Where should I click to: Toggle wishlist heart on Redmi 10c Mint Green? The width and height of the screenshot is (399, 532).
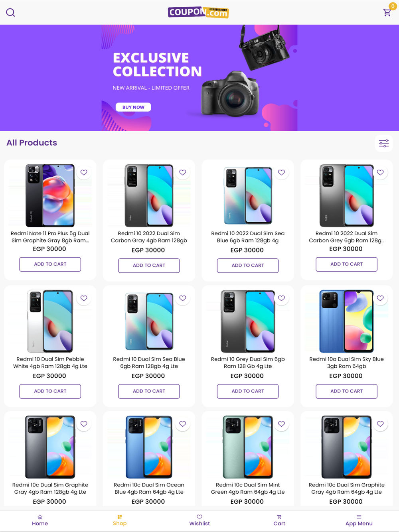coord(281,424)
